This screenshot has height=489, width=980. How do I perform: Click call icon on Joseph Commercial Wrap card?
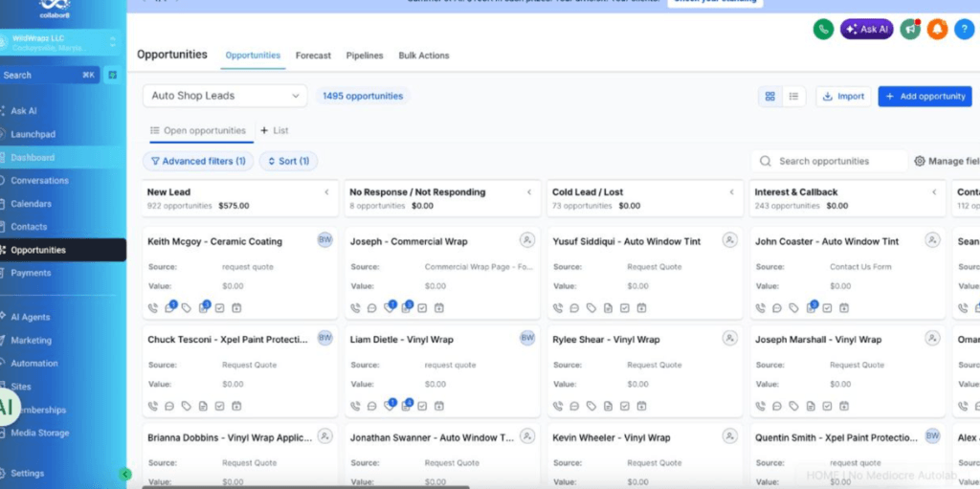point(355,307)
